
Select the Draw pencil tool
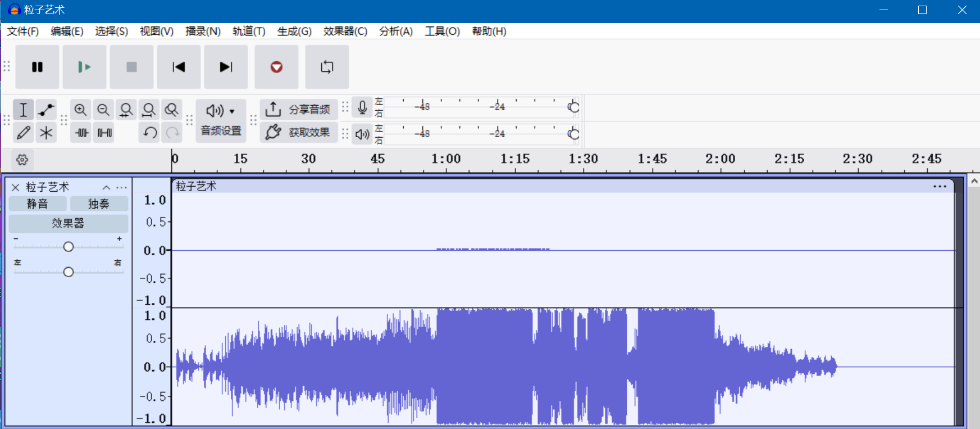23,133
